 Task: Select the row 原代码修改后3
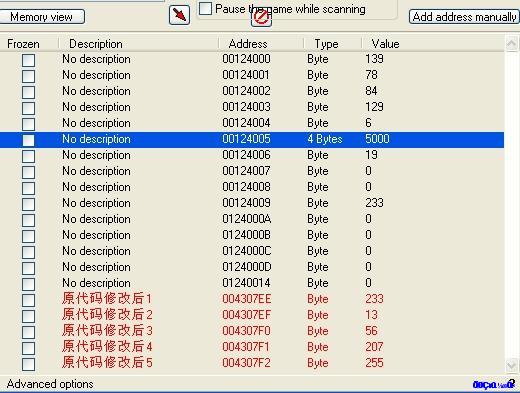[252, 331]
